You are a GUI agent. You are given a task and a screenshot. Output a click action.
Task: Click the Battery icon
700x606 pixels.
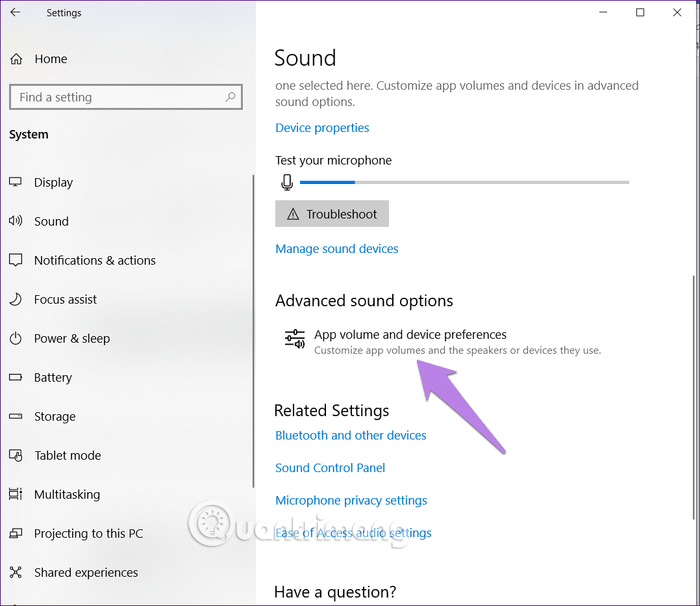[16, 377]
